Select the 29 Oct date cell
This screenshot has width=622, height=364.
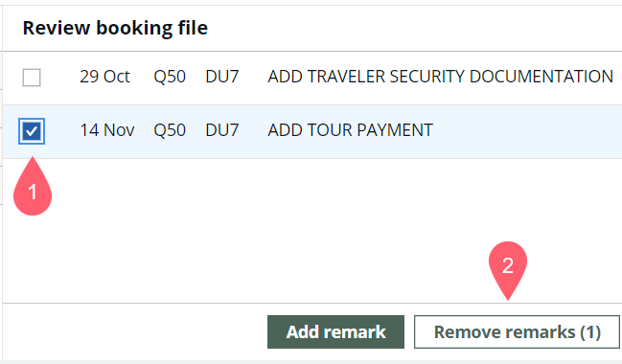104,77
